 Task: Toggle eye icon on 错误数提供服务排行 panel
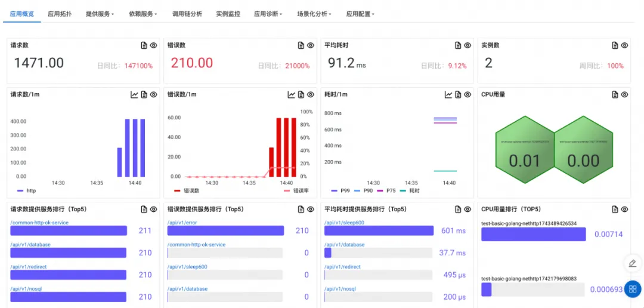tap(311, 210)
